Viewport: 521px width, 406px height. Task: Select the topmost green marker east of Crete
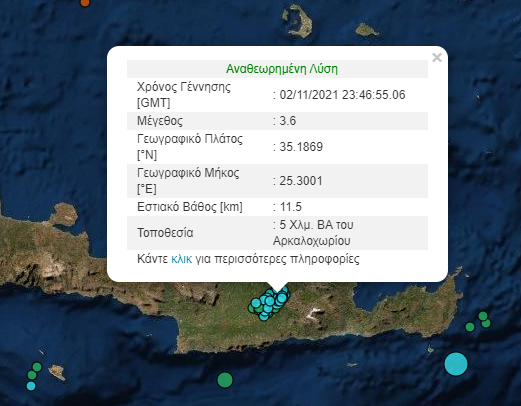click(483, 316)
